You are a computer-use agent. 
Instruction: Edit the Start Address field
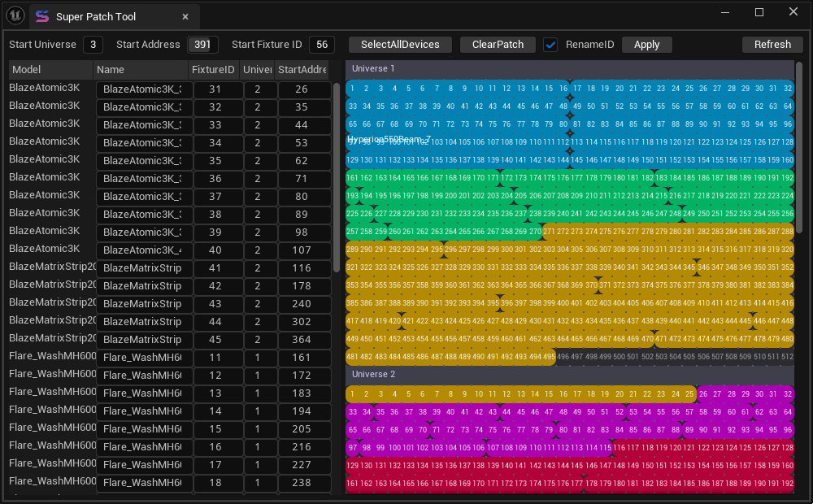click(x=202, y=45)
